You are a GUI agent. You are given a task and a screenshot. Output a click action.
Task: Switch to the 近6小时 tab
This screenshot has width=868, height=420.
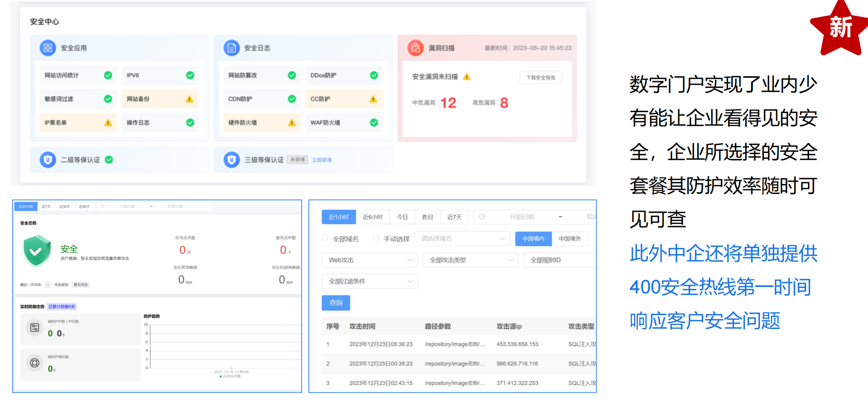point(373,217)
